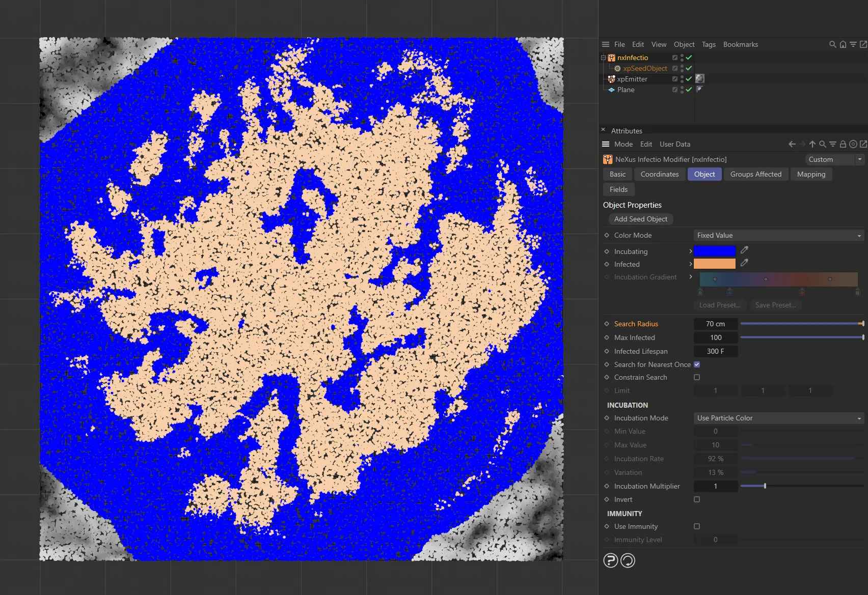Click the xpSeedObject icon
Viewport: 868px width, 595px height.
(617, 68)
